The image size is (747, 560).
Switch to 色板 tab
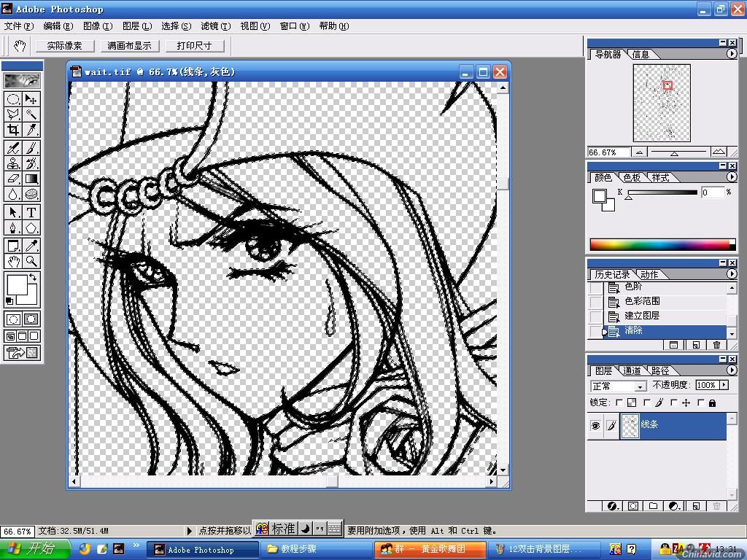click(632, 178)
